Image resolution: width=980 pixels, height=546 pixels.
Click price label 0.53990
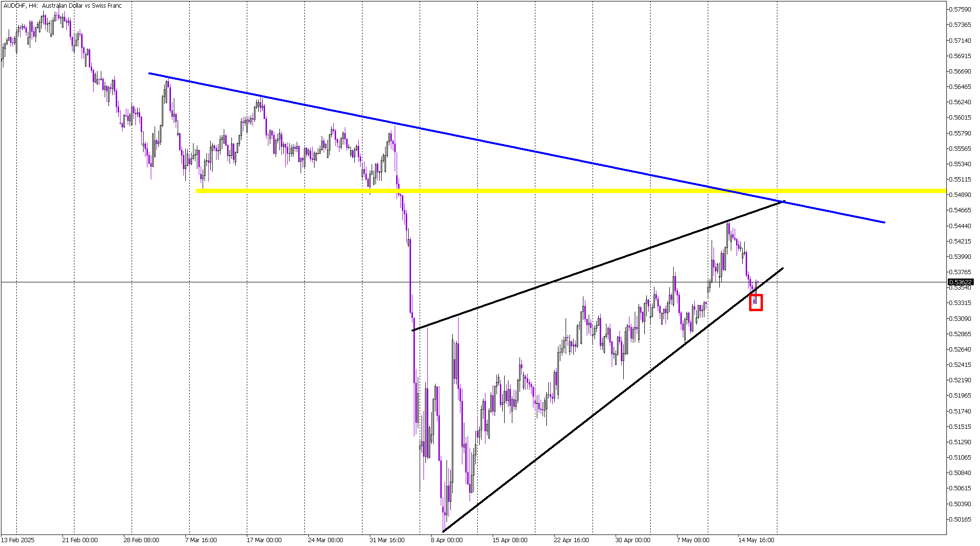960,257
